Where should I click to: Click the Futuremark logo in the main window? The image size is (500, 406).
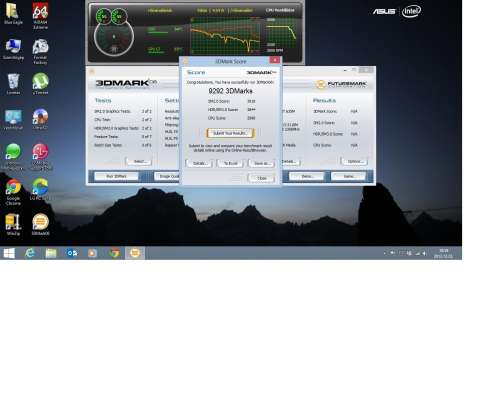click(341, 84)
